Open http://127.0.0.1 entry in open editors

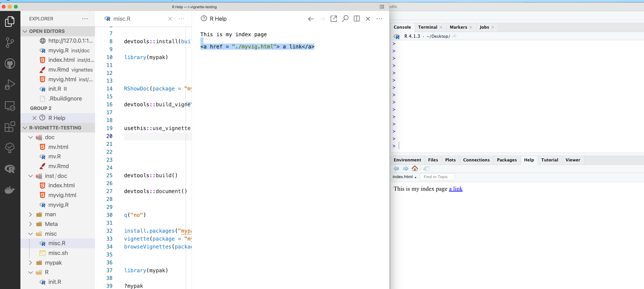pos(58,41)
